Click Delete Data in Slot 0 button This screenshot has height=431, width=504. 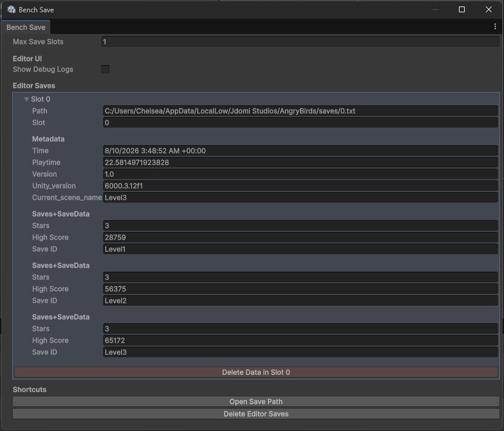pyautogui.click(x=256, y=372)
